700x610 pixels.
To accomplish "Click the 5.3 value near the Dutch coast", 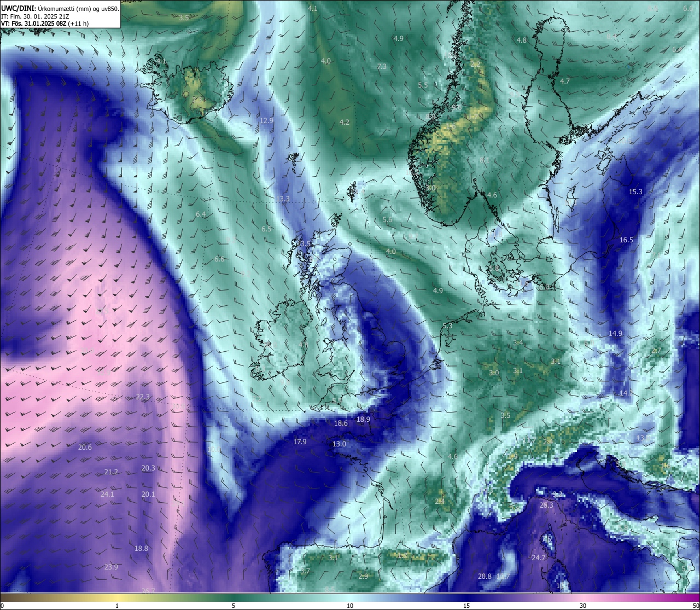I will (447, 326).
